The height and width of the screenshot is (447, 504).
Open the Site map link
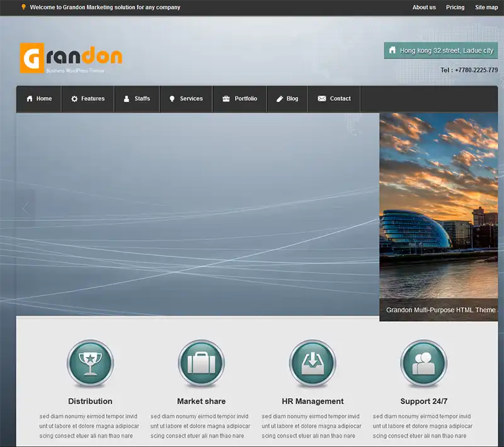coord(486,8)
